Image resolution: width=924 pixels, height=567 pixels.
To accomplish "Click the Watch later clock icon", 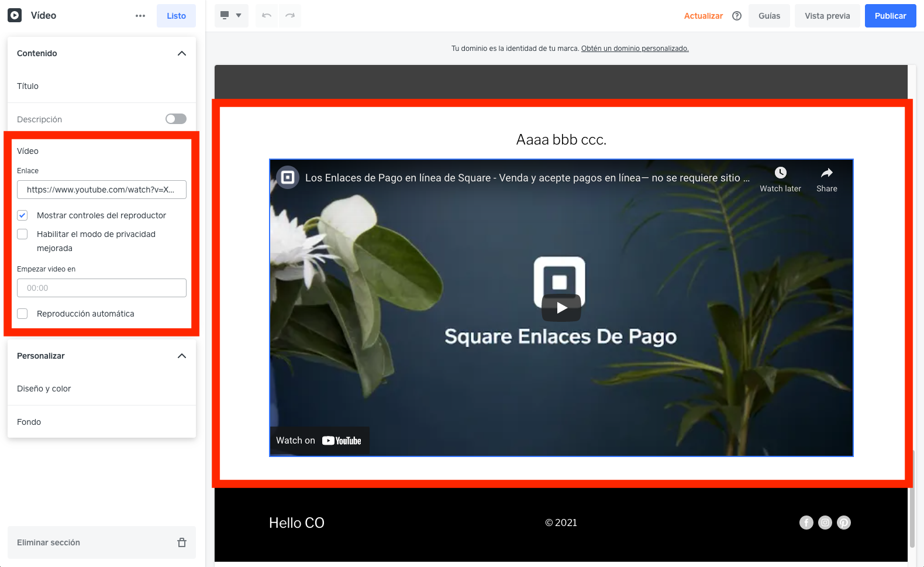I will [x=781, y=173].
